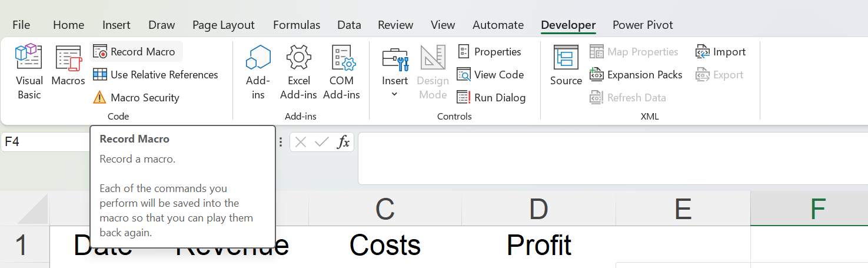The width and height of the screenshot is (868, 268).
Task: Select column E header
Action: coord(683,209)
